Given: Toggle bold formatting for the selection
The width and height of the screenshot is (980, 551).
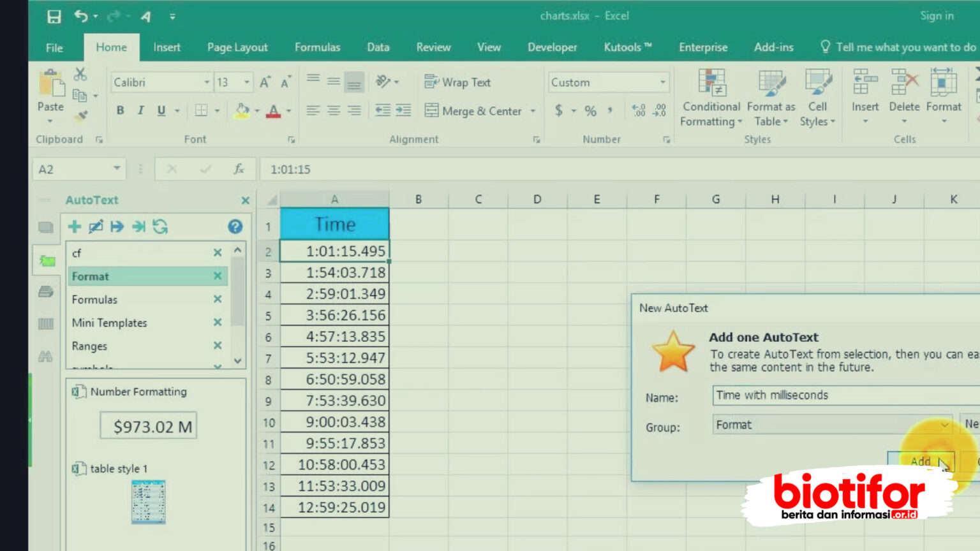Looking at the screenshot, I should [x=120, y=110].
